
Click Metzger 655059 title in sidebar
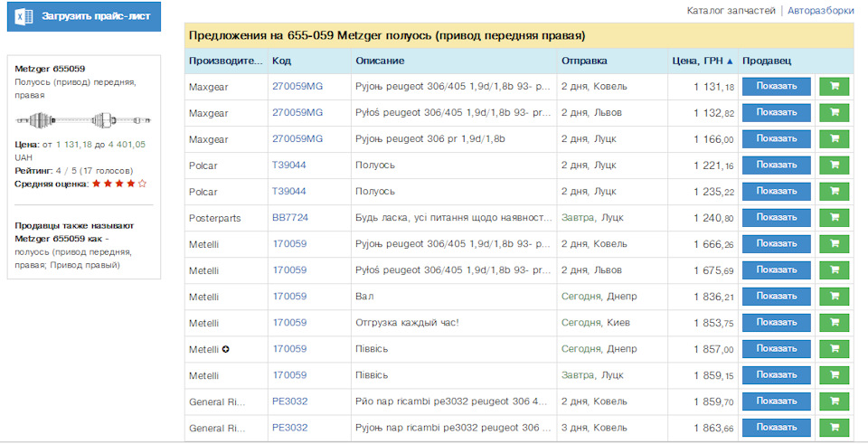click(x=50, y=69)
